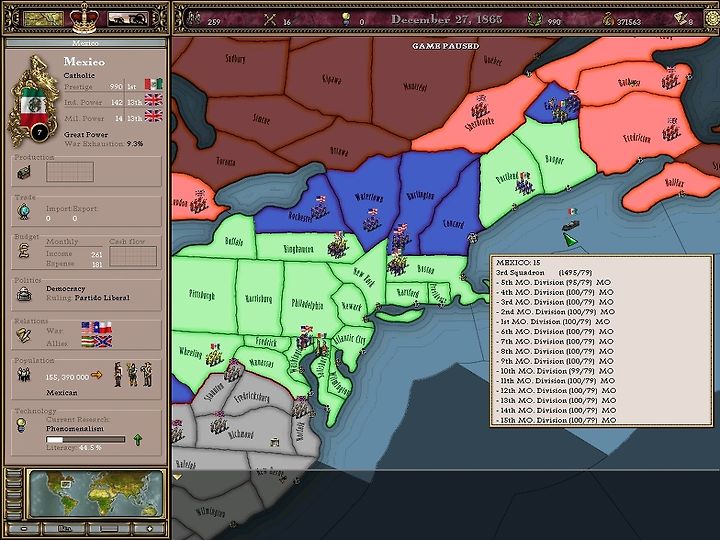This screenshot has height=540, width=720.
Task: Select the army in Portland province
Action: (x=524, y=182)
